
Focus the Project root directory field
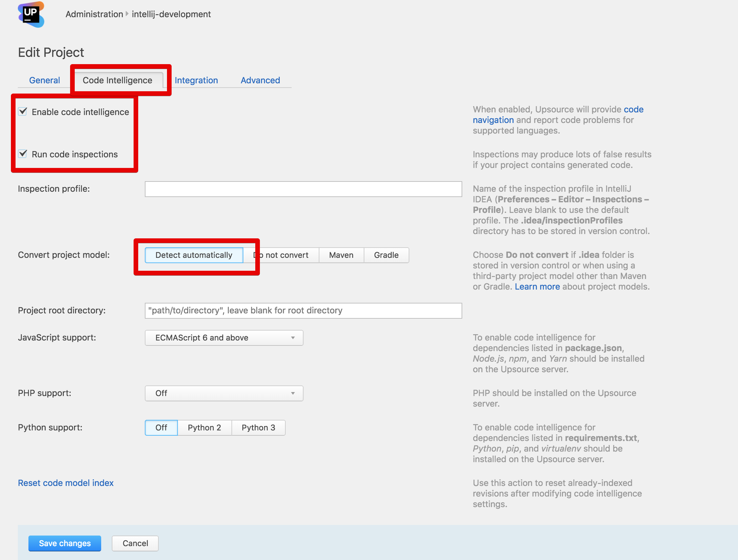point(303,310)
